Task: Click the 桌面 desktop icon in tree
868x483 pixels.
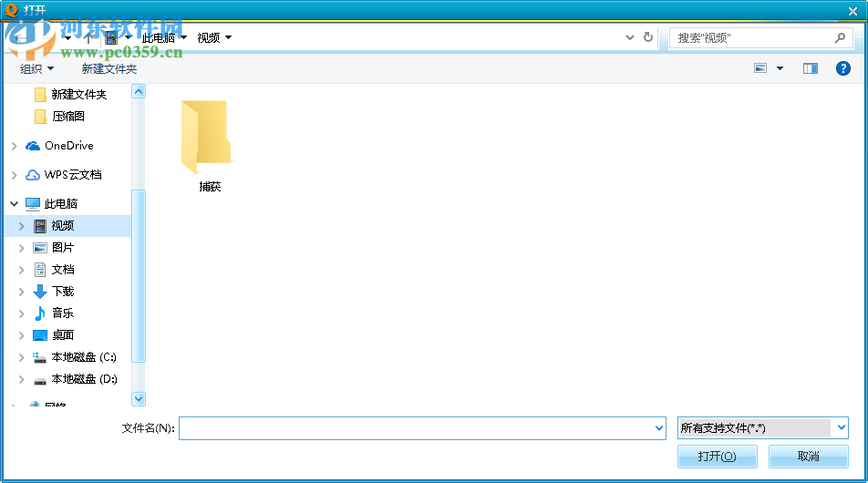Action: 40,335
